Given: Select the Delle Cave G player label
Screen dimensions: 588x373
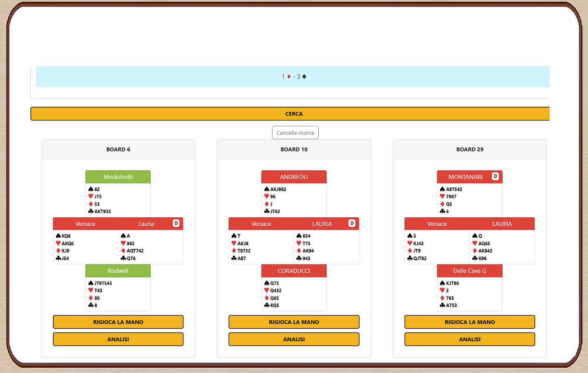Looking at the screenshot, I should pyautogui.click(x=469, y=271).
